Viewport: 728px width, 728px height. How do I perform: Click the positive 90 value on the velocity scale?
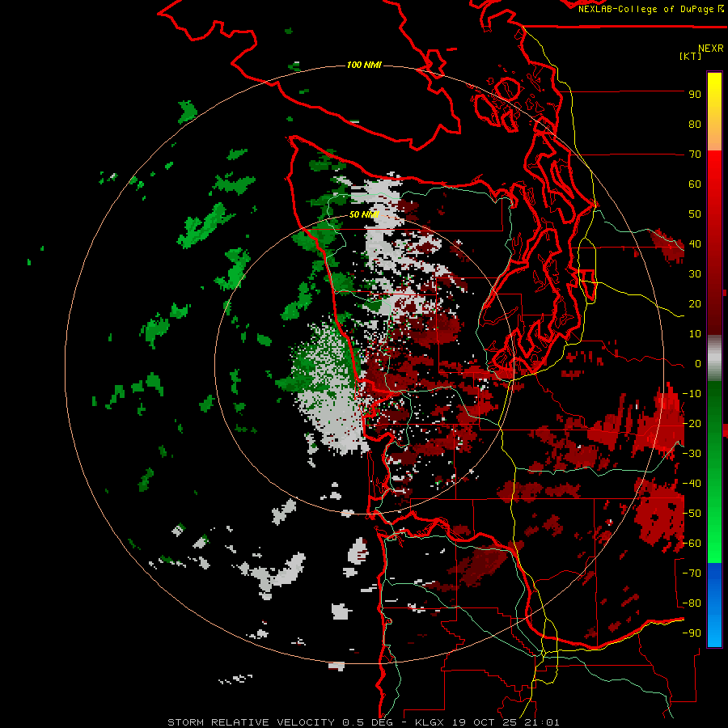695,95
